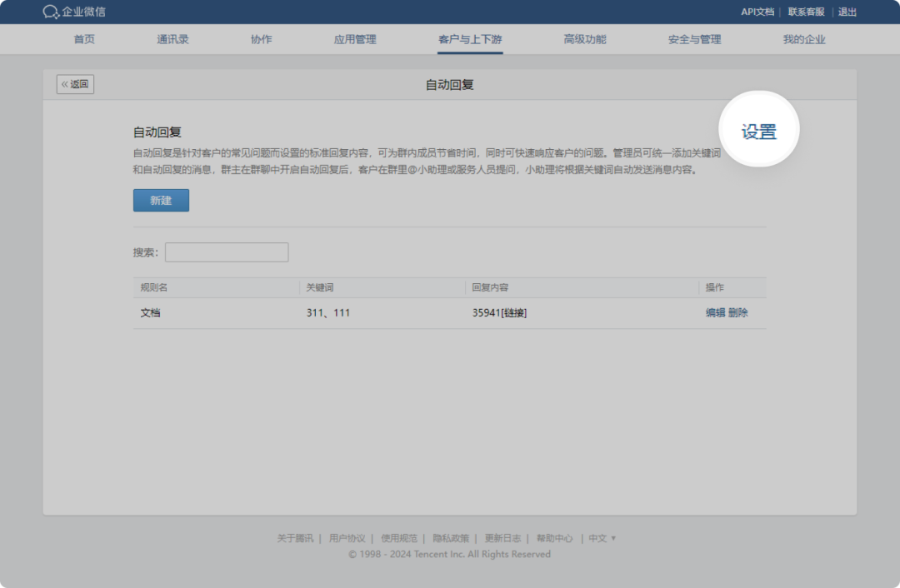
Task: View the 隐私政策 footer link
Action: coord(451,538)
